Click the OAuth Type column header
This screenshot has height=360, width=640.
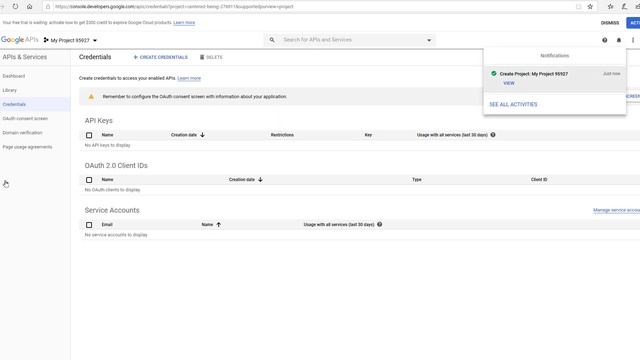tap(417, 180)
